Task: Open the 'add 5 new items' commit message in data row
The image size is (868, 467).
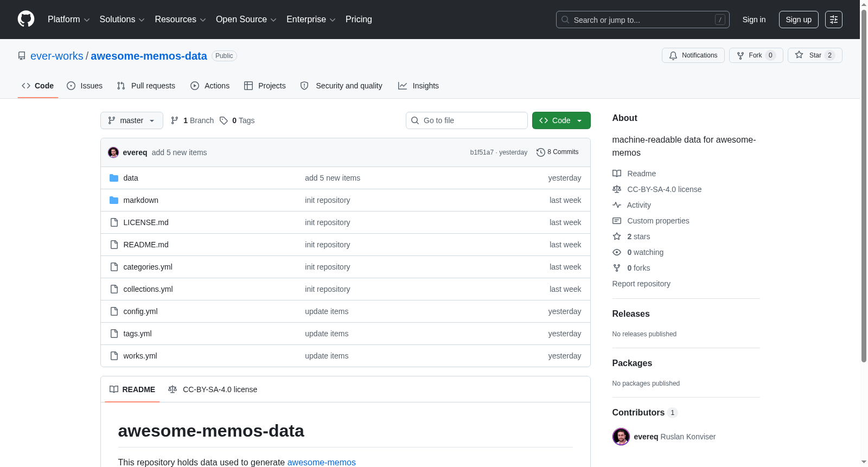Action: click(333, 178)
